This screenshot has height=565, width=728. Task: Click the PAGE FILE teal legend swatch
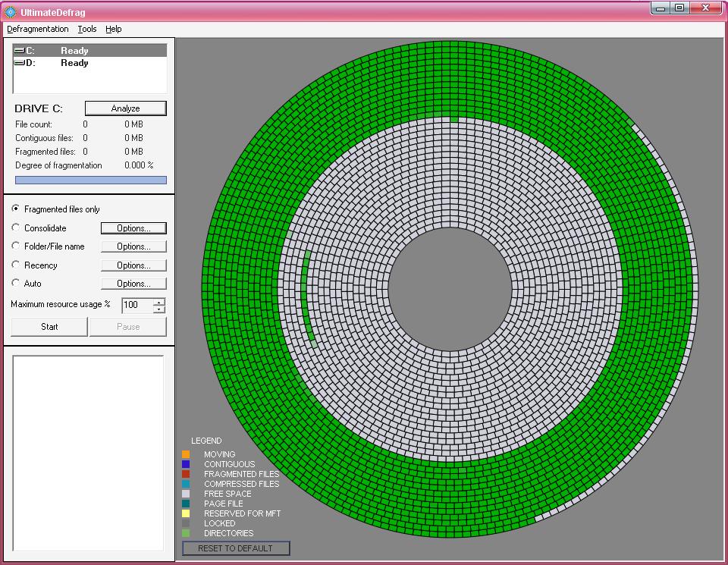tap(186, 504)
